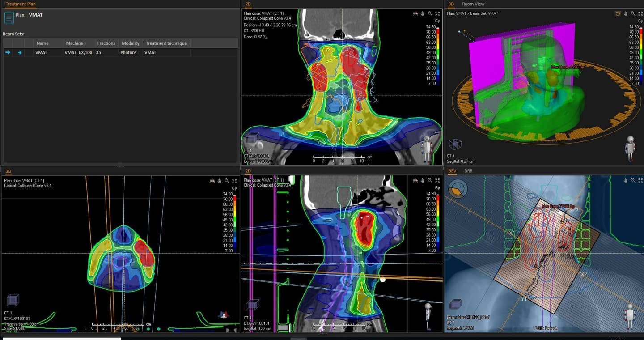Click the zoom magnifier in the transversal view
Image resolution: width=644 pixels, height=340 pixels.
(227, 181)
